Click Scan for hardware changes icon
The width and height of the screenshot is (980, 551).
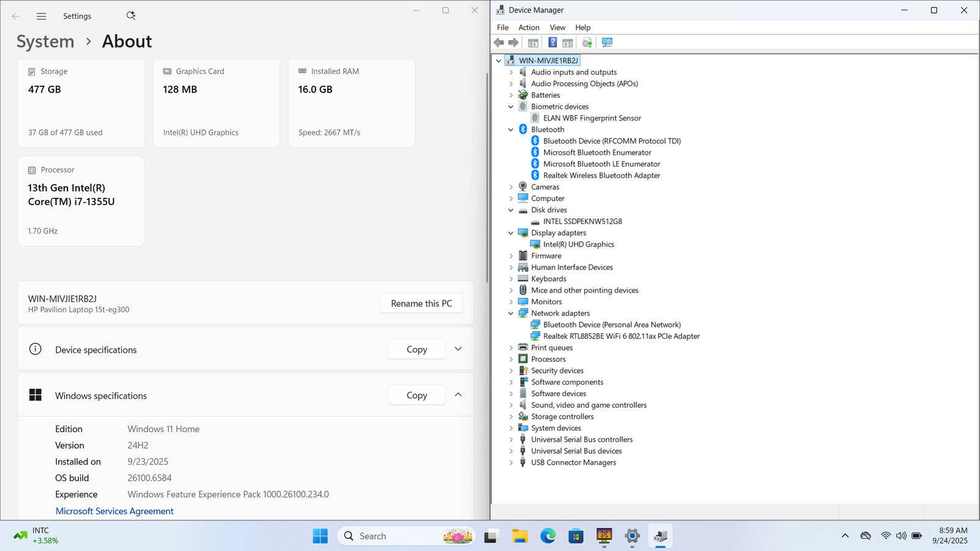coord(607,43)
